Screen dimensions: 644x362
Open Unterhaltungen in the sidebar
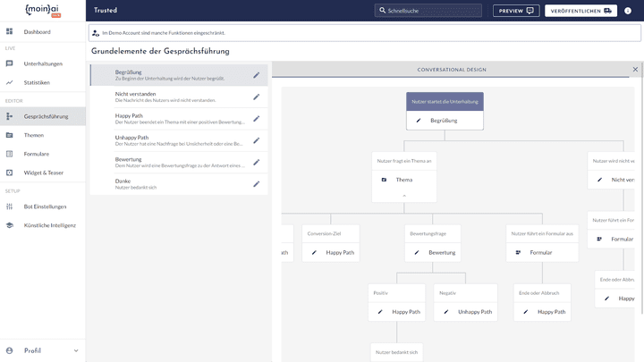pos(42,63)
